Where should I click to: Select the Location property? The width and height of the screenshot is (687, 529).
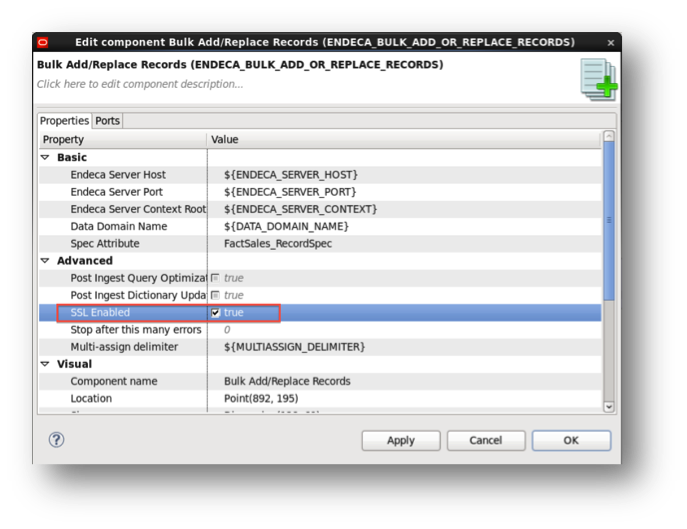point(91,398)
